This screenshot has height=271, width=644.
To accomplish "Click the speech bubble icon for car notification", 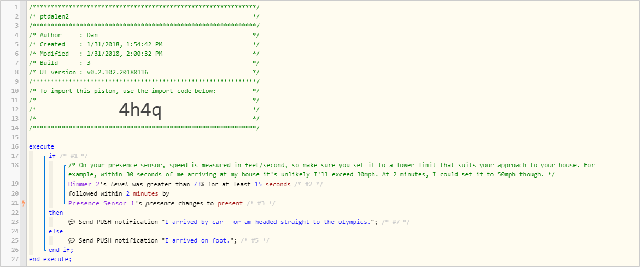I will (72, 222).
